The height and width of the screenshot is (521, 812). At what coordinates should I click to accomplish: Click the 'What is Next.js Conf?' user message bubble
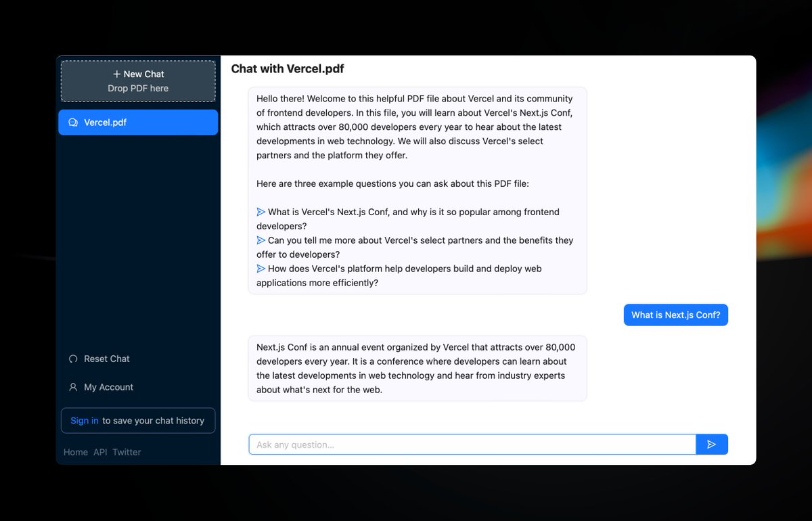pyautogui.click(x=676, y=315)
